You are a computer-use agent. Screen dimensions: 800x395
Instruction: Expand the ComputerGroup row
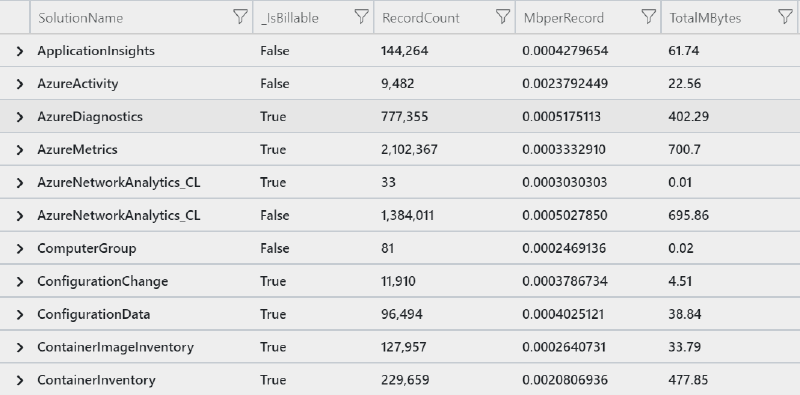coord(19,249)
